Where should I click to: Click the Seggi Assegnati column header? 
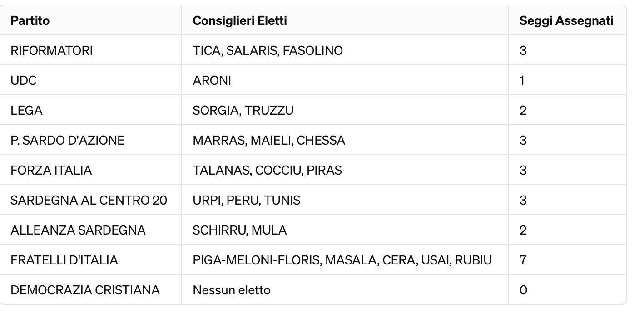(x=566, y=21)
